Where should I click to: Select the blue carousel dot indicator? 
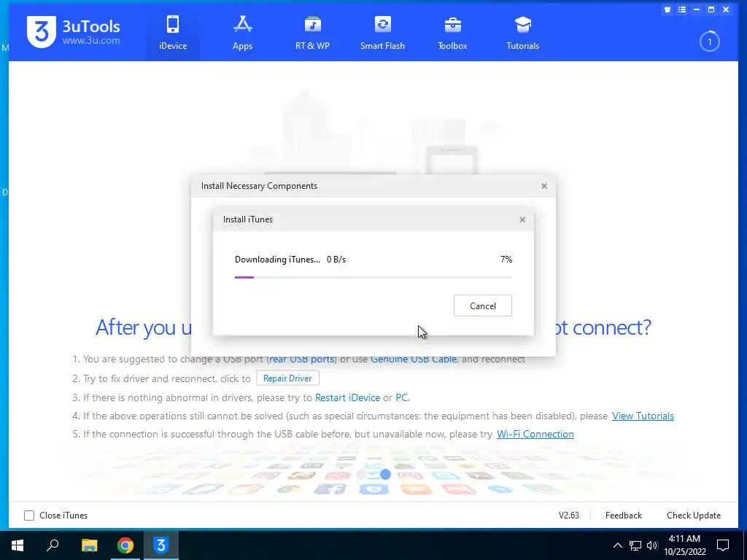pyautogui.click(x=385, y=474)
